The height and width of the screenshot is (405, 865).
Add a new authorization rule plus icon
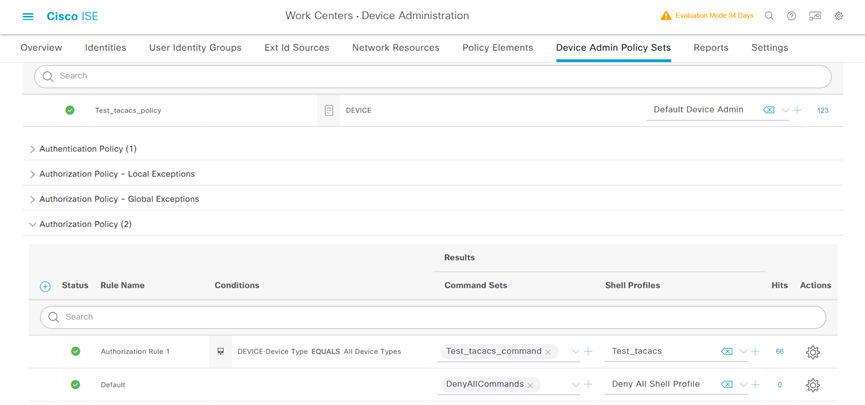coord(45,286)
